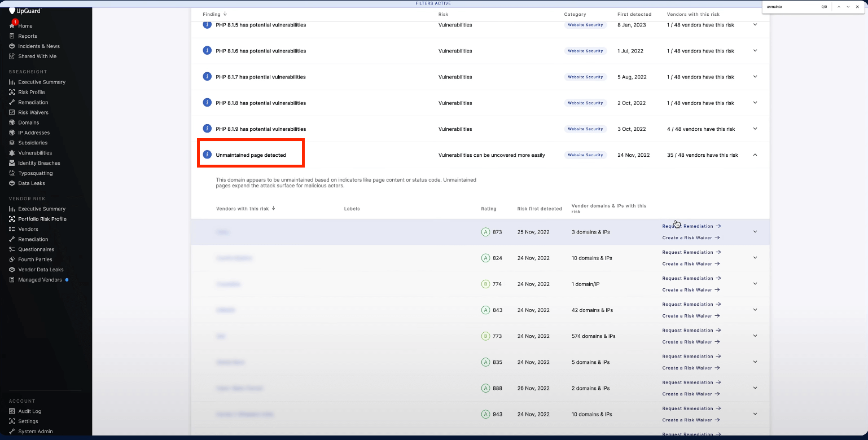The height and width of the screenshot is (440, 868).
Task: Open System Admin menu item
Action: [x=36, y=432]
